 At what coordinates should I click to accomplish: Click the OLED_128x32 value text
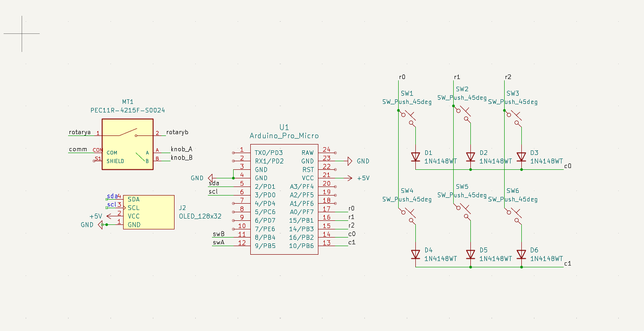tap(200, 216)
